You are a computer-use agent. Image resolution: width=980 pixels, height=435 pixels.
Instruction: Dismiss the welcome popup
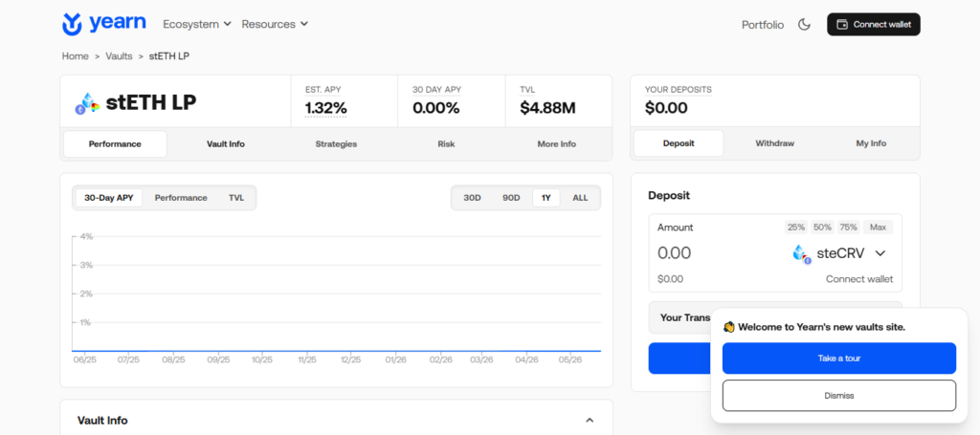point(839,396)
